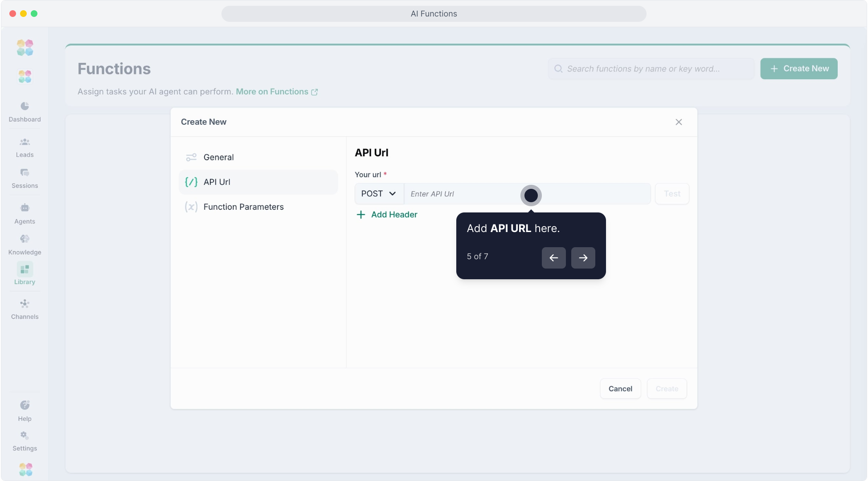Open the Leads section icon
This screenshot has height=481, width=868.
tap(25, 142)
